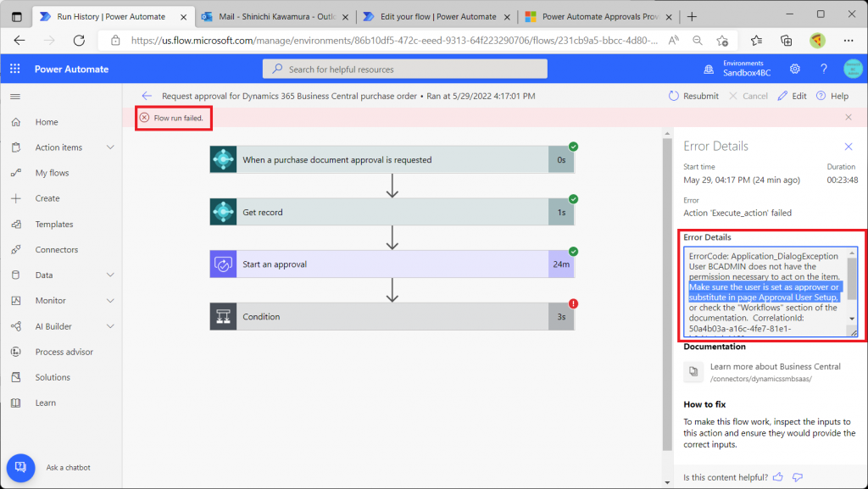Click the Solutions icon in sidebar

(x=16, y=377)
